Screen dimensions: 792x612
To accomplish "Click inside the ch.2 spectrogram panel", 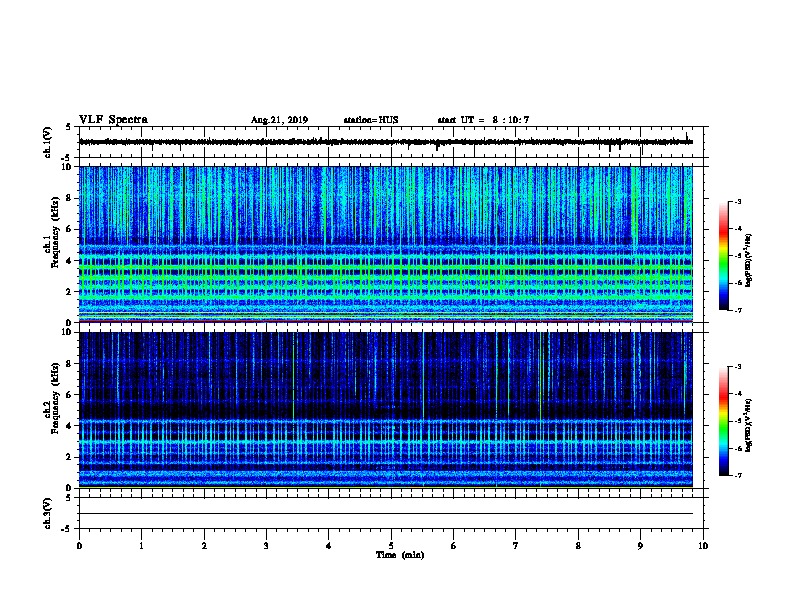I will pos(386,410).
